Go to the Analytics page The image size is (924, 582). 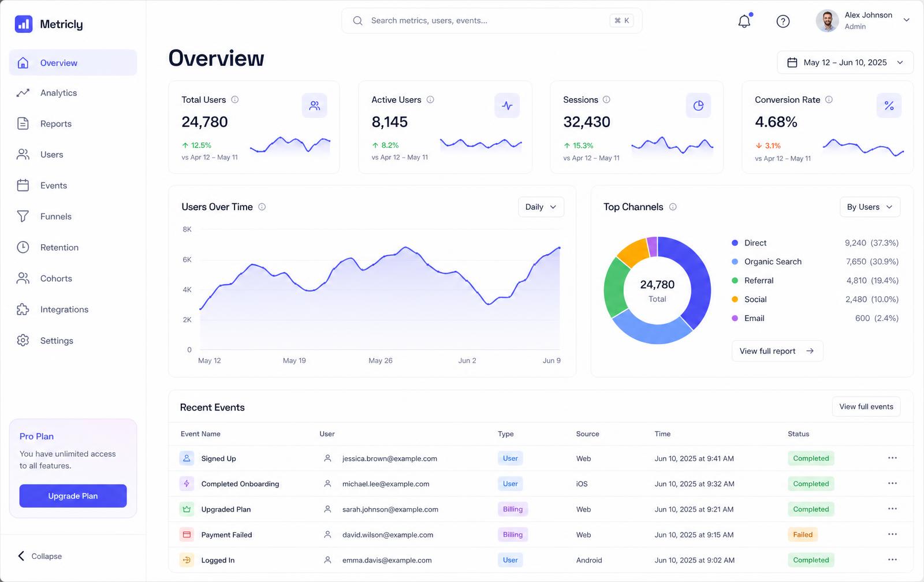73,93
